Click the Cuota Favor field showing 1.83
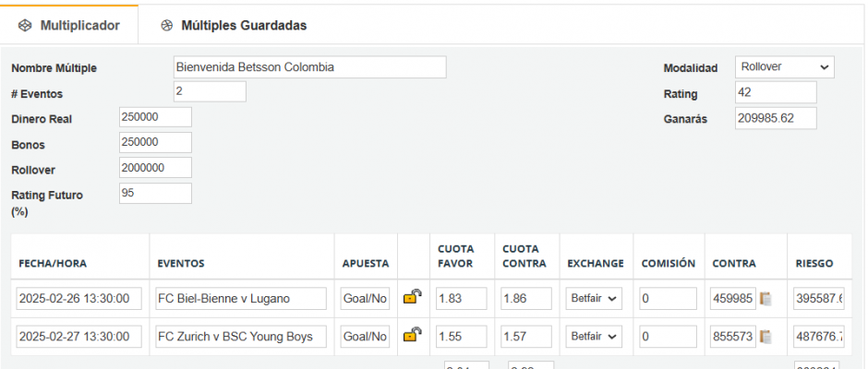Image resolution: width=868 pixels, height=369 pixels. (x=462, y=299)
